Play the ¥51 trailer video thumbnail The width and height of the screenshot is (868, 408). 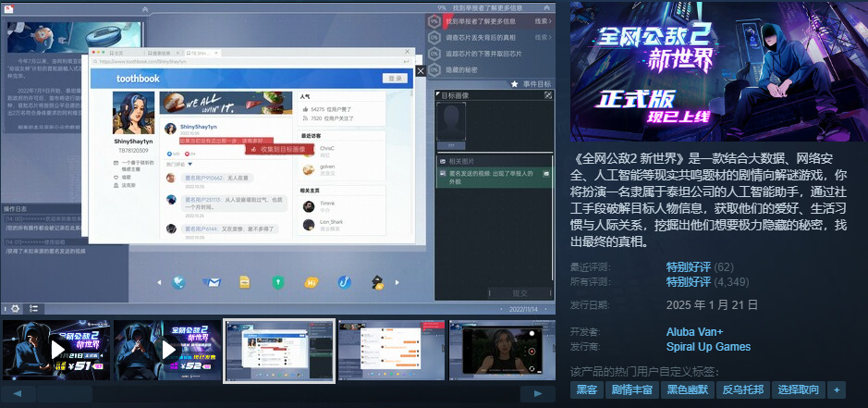(x=56, y=350)
